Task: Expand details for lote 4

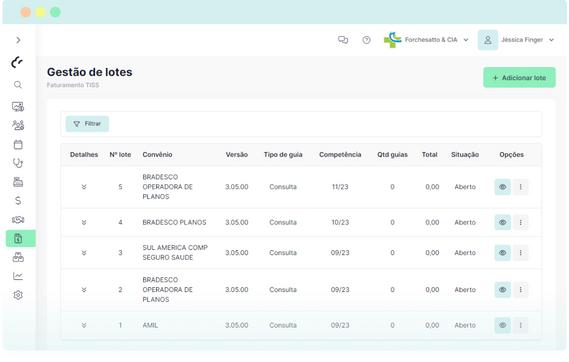Action: point(84,222)
